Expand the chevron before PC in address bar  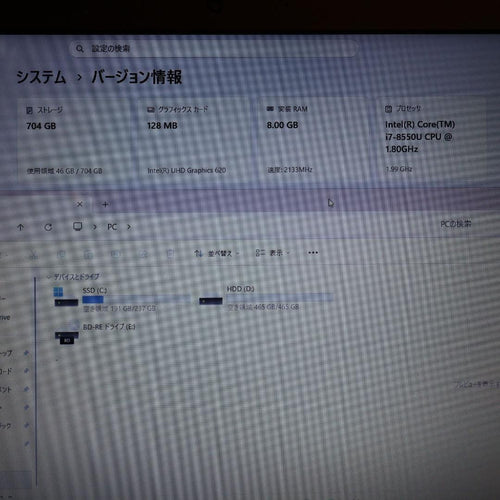95,227
